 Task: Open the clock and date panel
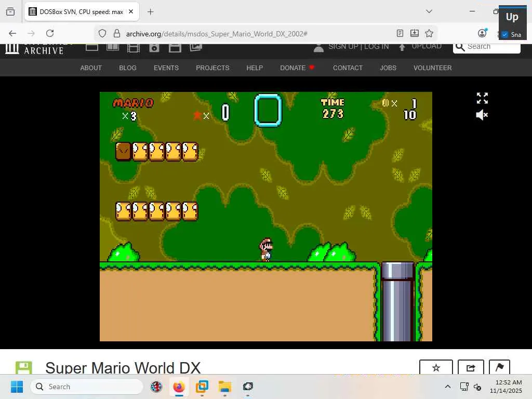pos(506,387)
